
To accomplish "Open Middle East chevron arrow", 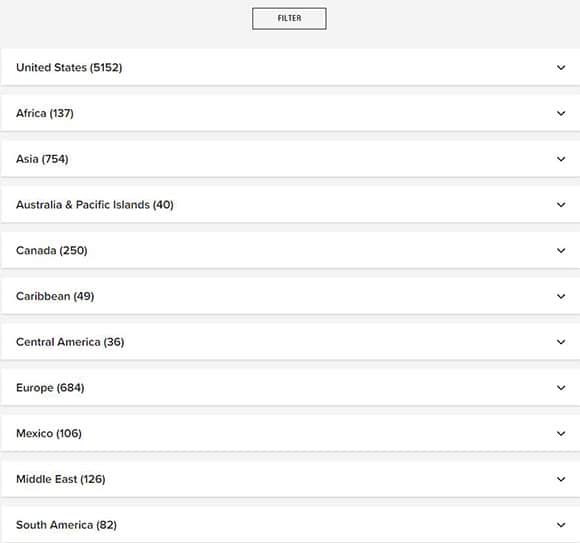I will click(561, 479).
